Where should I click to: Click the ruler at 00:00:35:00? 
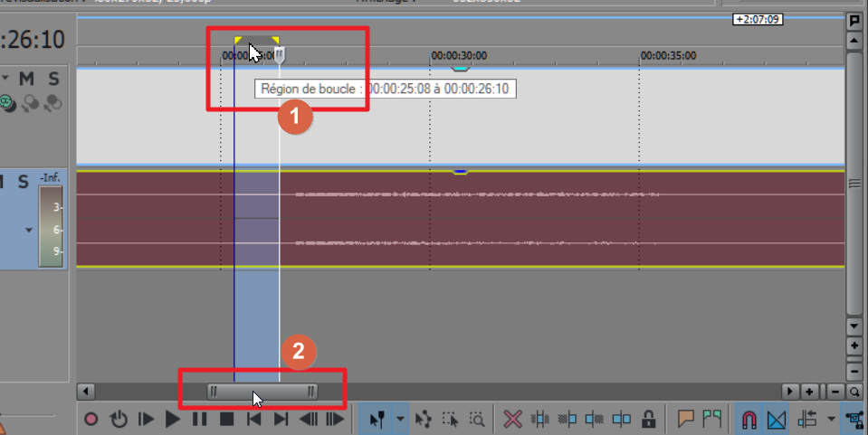click(668, 56)
